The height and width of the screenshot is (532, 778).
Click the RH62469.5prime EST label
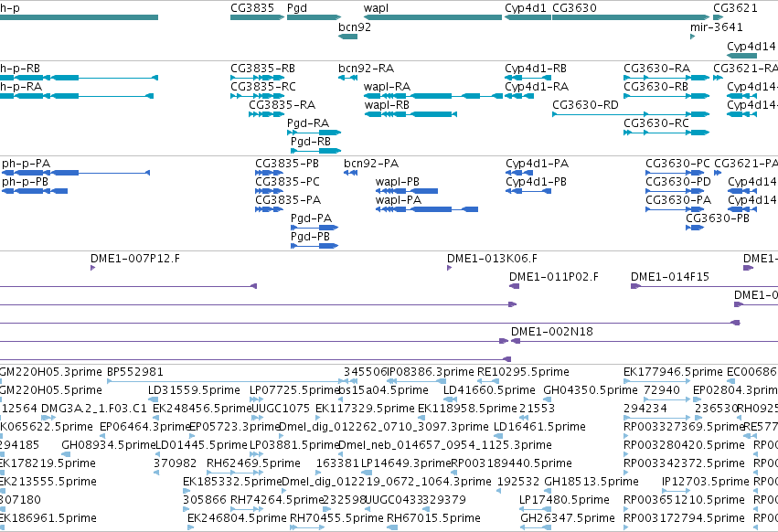(x=253, y=463)
